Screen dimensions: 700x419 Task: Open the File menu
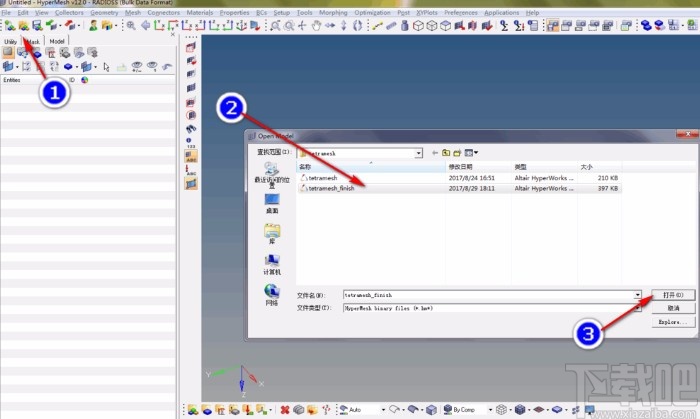coord(6,12)
